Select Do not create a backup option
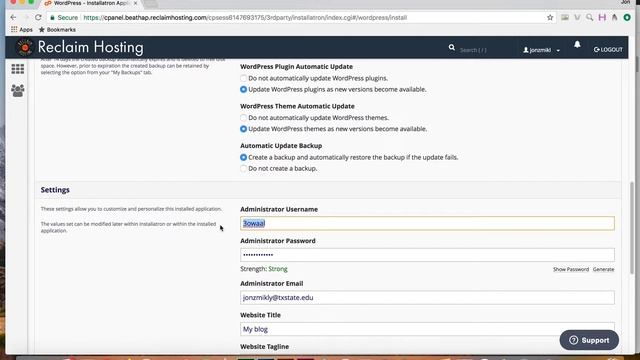 (243, 169)
